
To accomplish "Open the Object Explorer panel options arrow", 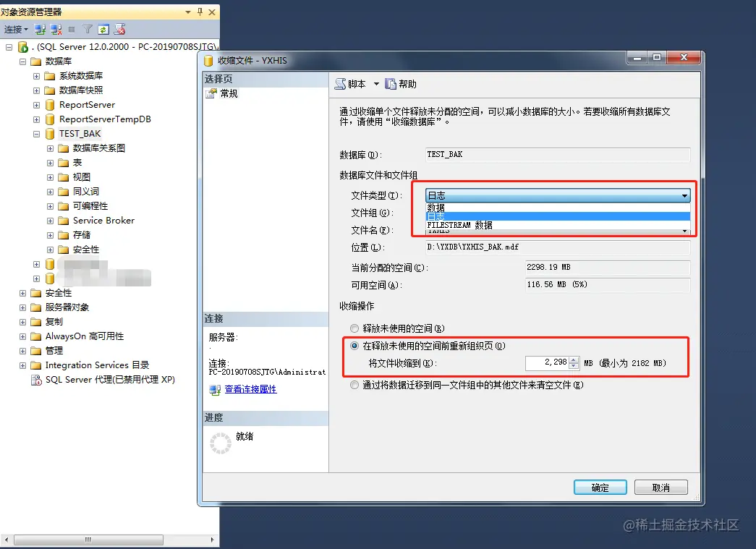I will (x=188, y=12).
